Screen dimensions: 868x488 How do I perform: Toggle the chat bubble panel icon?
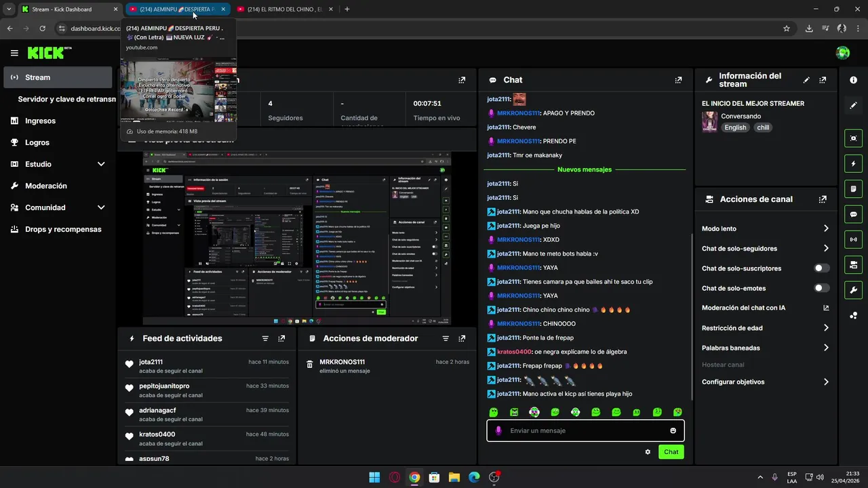pyautogui.click(x=854, y=214)
